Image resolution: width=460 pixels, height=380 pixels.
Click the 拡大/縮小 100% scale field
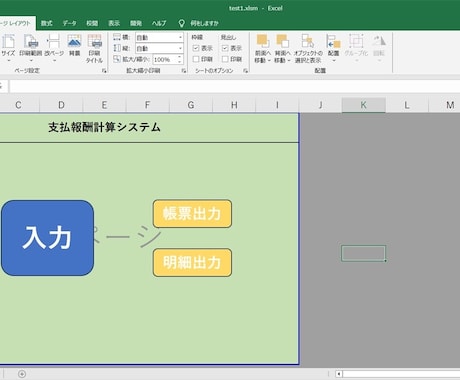click(x=164, y=60)
